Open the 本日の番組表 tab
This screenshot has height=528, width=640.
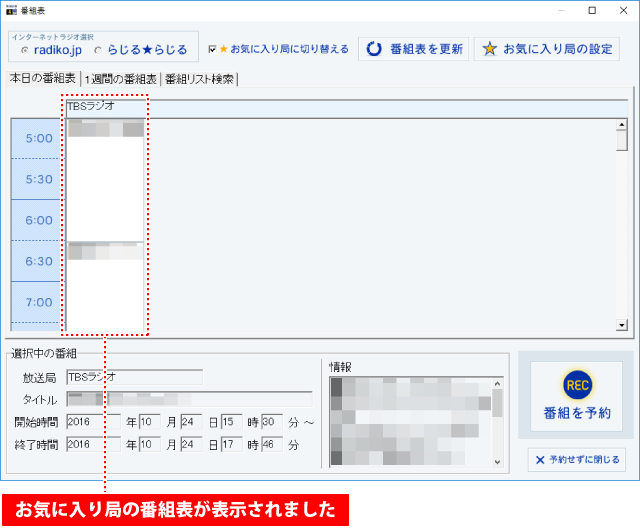coord(43,78)
